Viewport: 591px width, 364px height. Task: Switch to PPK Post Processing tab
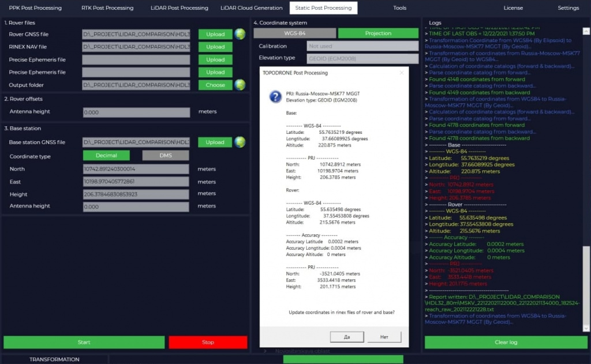(x=35, y=8)
